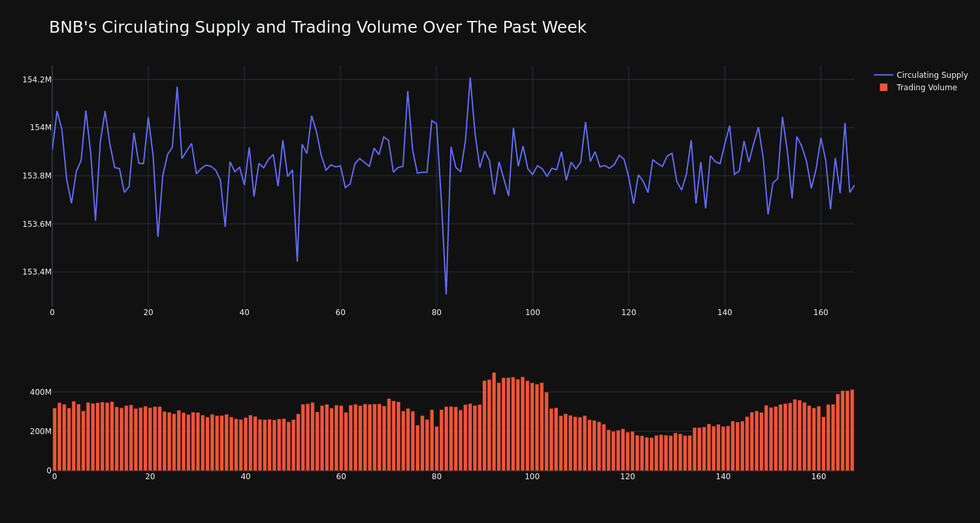Click the 153.4M y-axis label

37,272
